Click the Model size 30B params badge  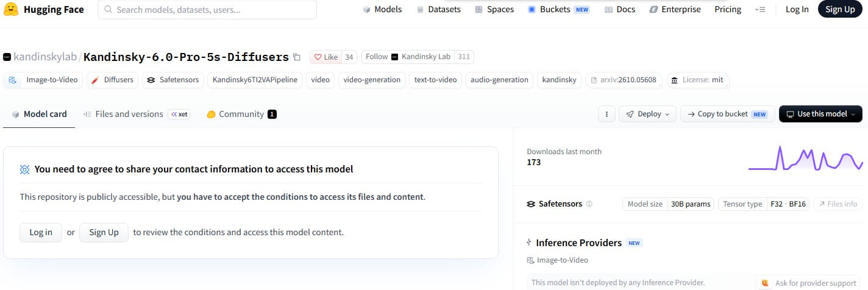(669, 204)
